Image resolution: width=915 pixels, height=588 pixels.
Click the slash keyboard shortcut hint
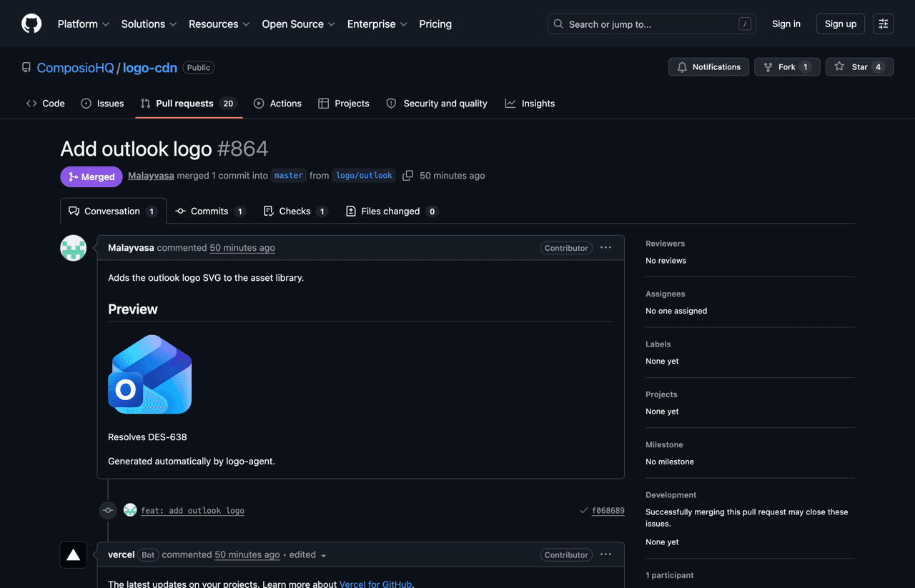pyautogui.click(x=745, y=24)
